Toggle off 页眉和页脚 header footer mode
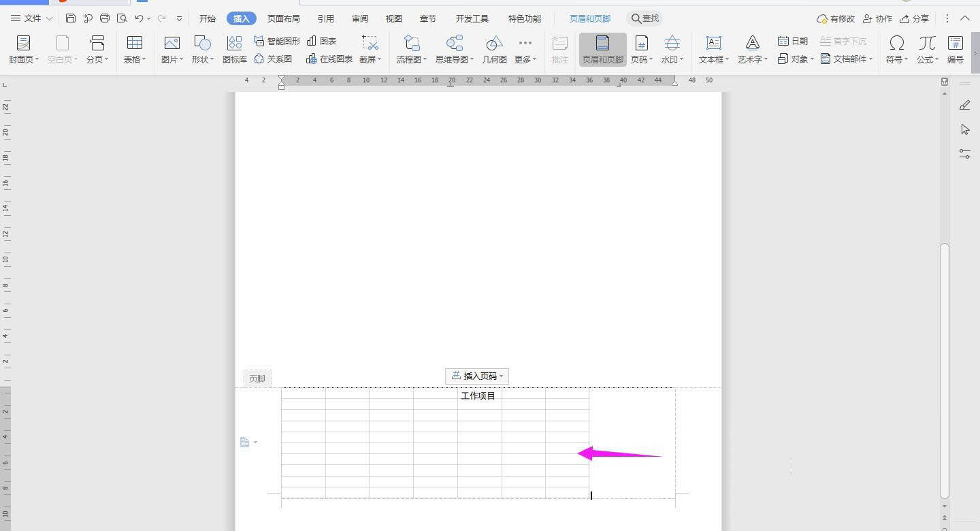 coord(602,48)
